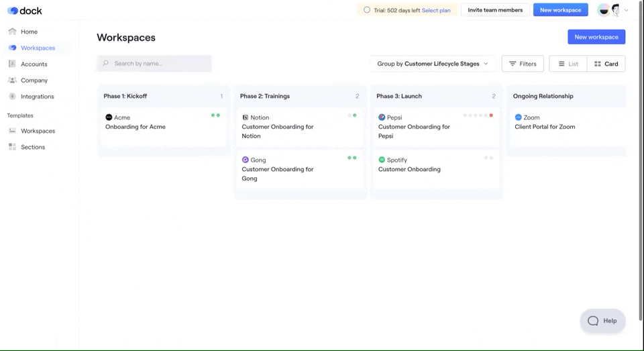Select the trial status radio circle
The height and width of the screenshot is (351, 644).
click(366, 10)
